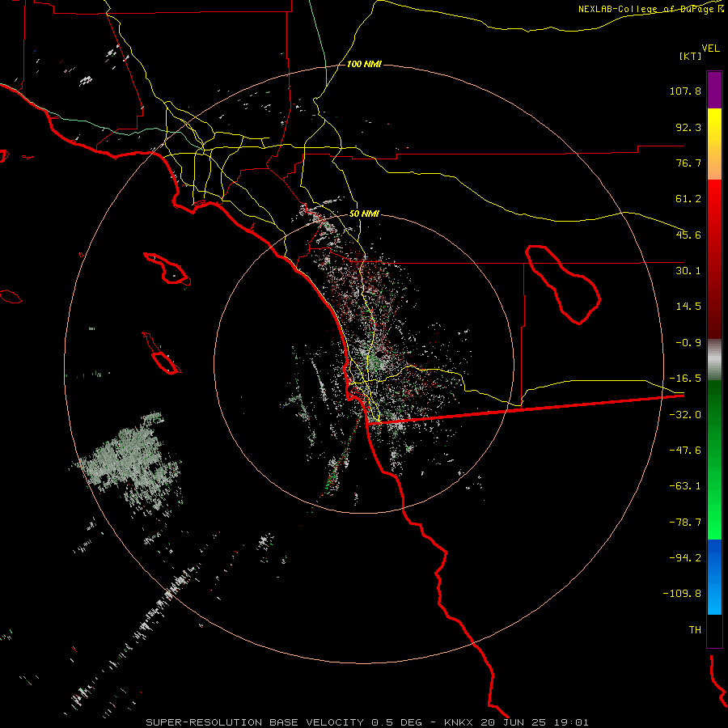Click the TH threshold label

point(695,630)
